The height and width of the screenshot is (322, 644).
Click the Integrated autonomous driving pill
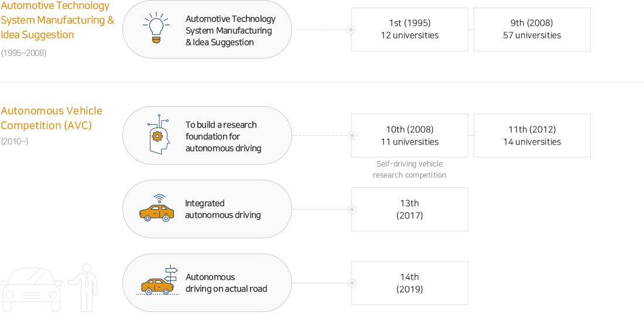[x=207, y=209]
